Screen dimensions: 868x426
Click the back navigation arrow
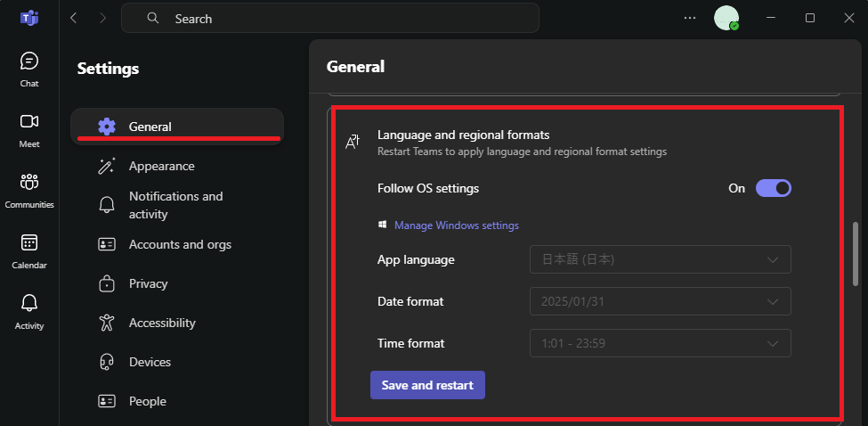tap(74, 18)
